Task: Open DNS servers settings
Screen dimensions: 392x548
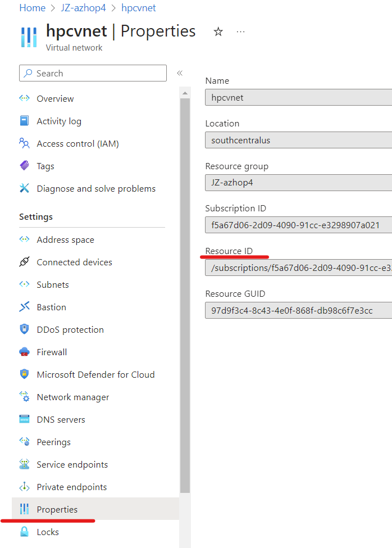Action: pyautogui.click(x=95, y=419)
